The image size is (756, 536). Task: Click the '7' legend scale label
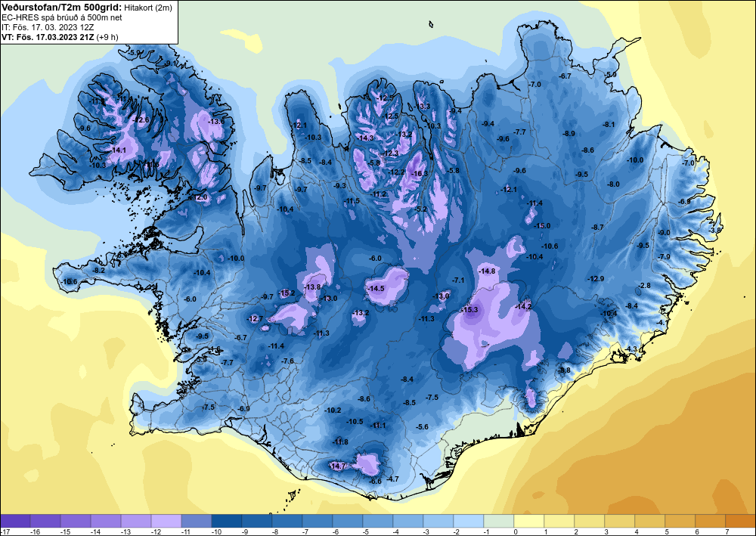[x=726, y=531]
